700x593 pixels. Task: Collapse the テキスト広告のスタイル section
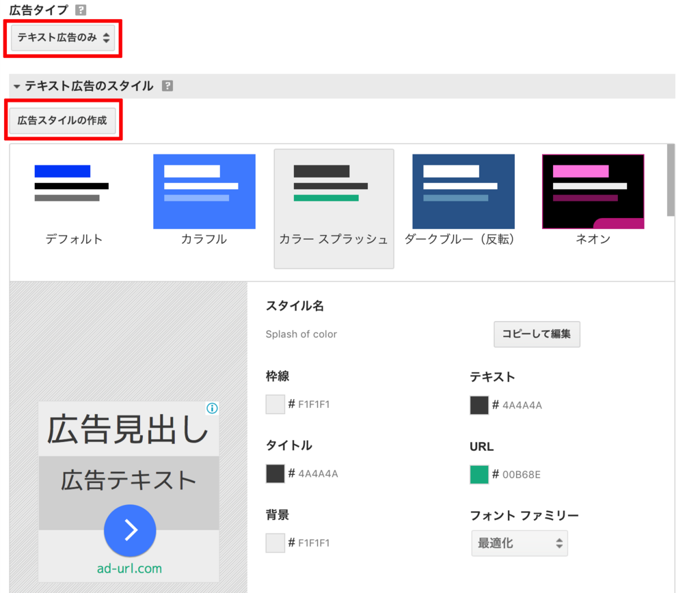pyautogui.click(x=16, y=86)
